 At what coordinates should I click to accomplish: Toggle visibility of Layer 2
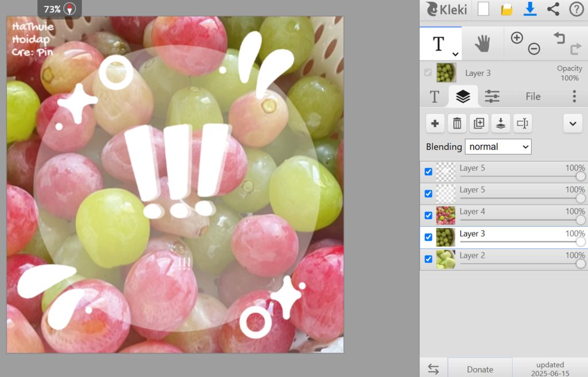428,259
